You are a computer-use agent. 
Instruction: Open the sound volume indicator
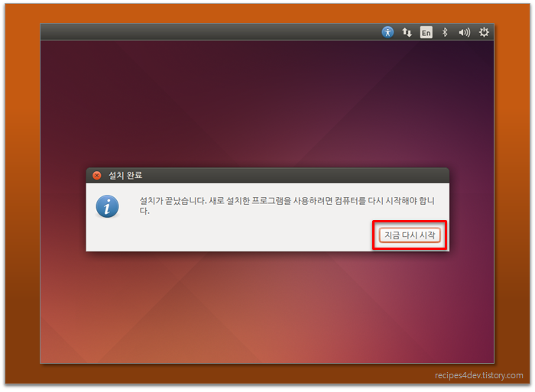(465, 32)
